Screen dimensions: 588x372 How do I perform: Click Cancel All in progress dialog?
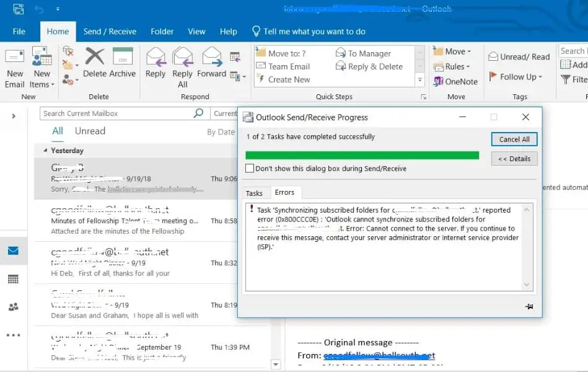click(x=514, y=139)
